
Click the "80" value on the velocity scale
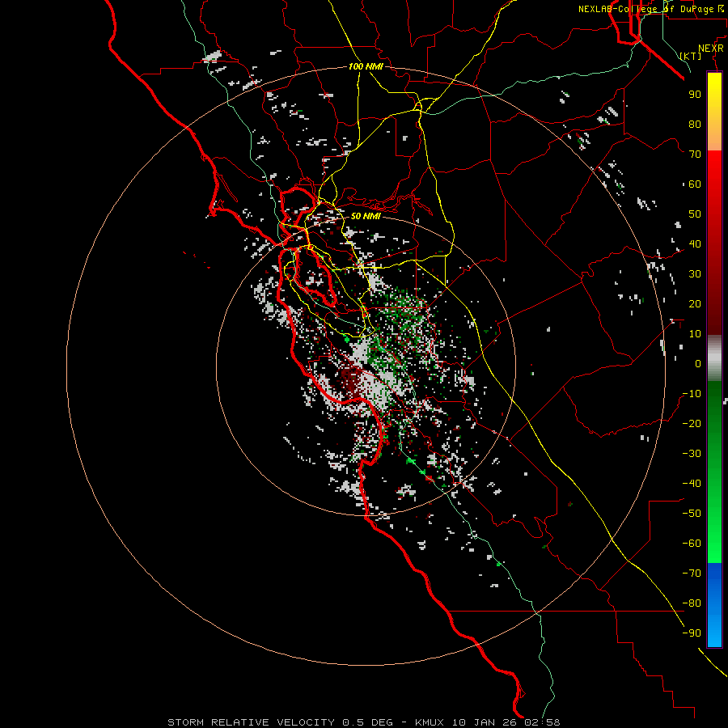tap(695, 124)
